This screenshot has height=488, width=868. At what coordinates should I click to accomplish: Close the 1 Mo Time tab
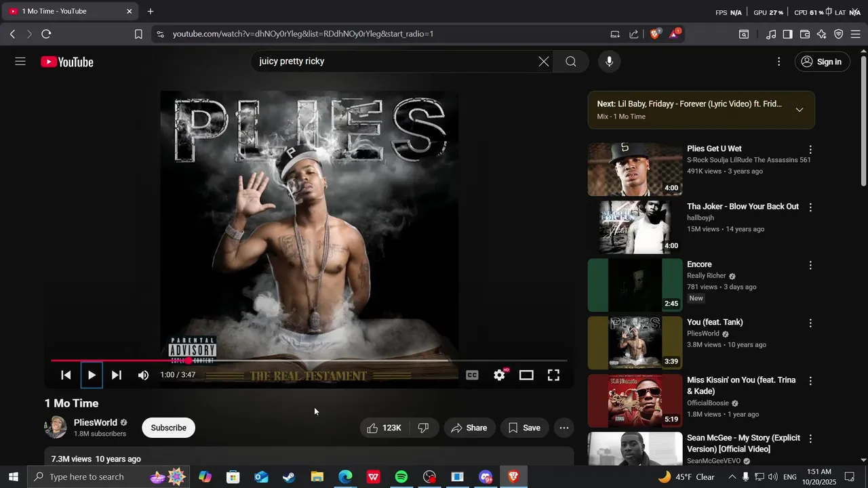coord(129,12)
